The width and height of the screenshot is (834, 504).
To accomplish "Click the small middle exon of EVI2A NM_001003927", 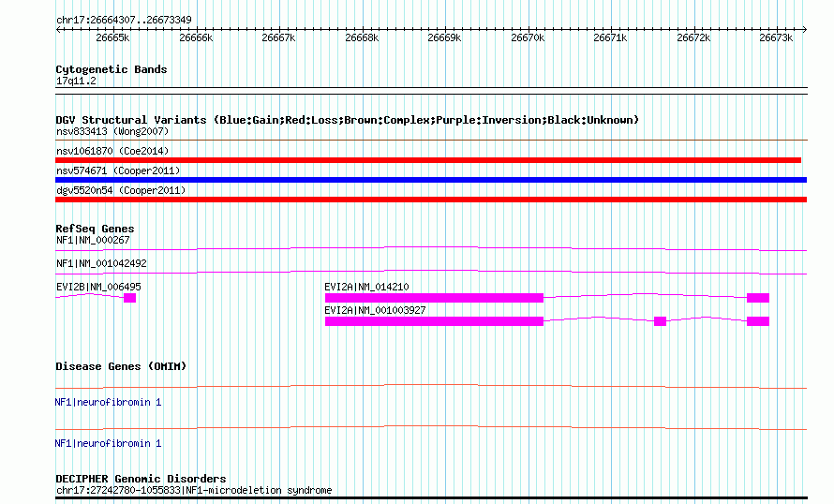I will [x=660, y=321].
